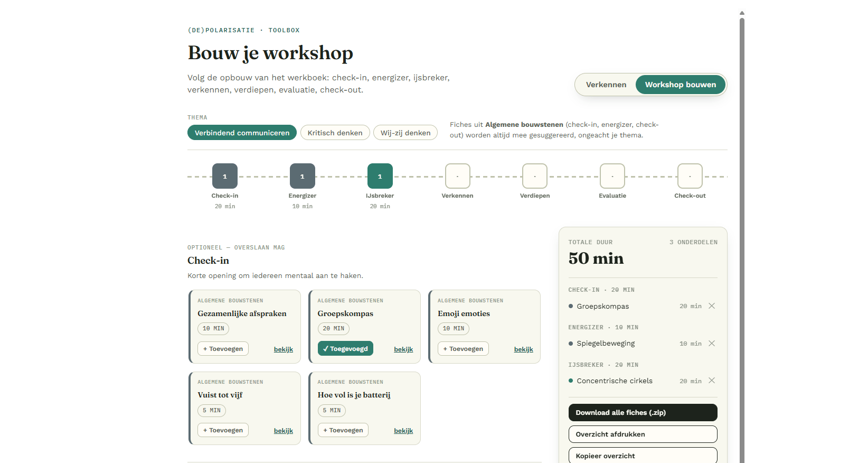Click the '(DE)POLARISATIE · TOOLBOX' breadcrumb label
Image resolution: width=868 pixels, height=463 pixels.
point(243,30)
